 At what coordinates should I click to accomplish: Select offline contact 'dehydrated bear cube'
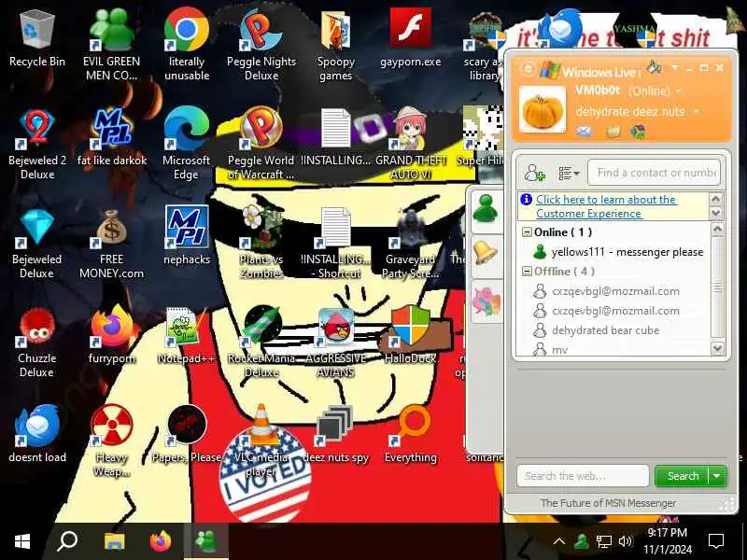(597, 330)
